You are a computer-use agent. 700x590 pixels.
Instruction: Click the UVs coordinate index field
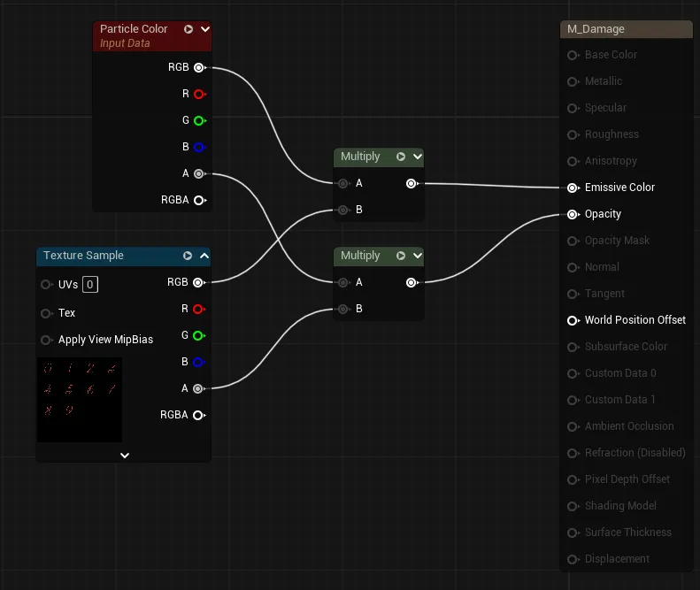click(x=90, y=285)
